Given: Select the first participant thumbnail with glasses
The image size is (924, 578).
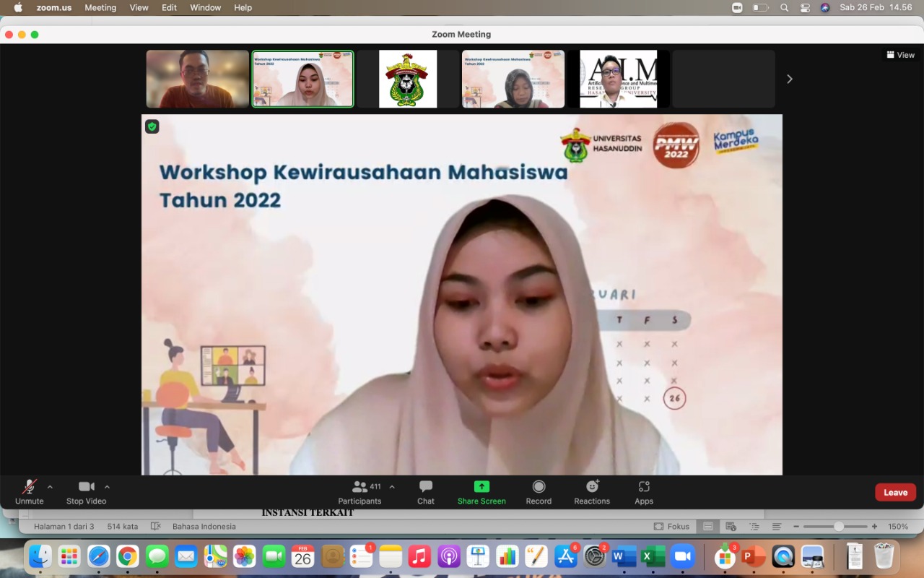Looking at the screenshot, I should (x=198, y=79).
